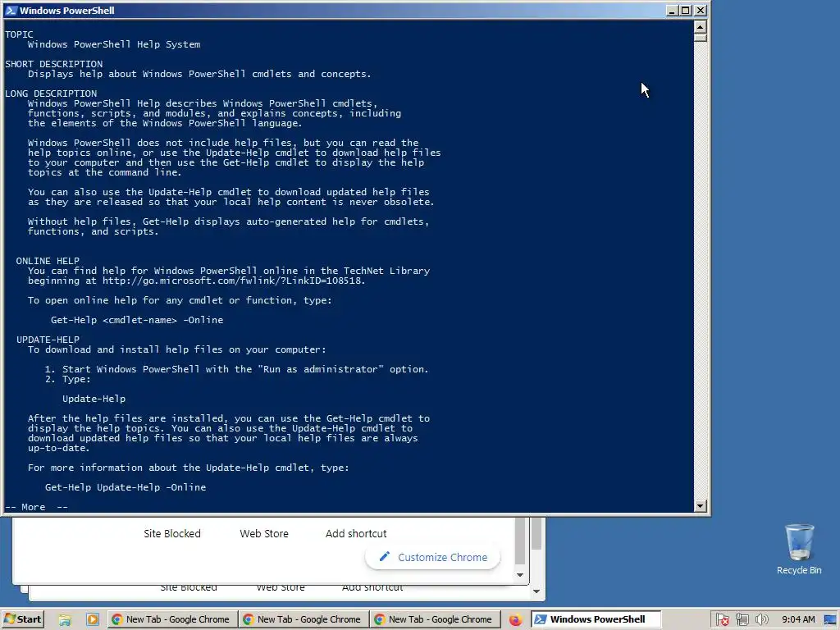Click the Chrome window scrollbar down arrow
Image resolution: width=840 pixels, height=630 pixels.
pyautogui.click(x=519, y=575)
